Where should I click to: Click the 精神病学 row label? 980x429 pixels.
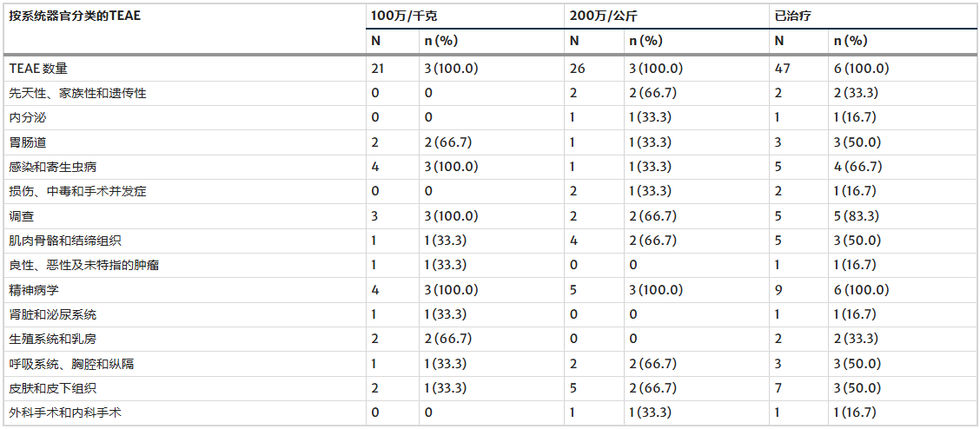coord(34,290)
